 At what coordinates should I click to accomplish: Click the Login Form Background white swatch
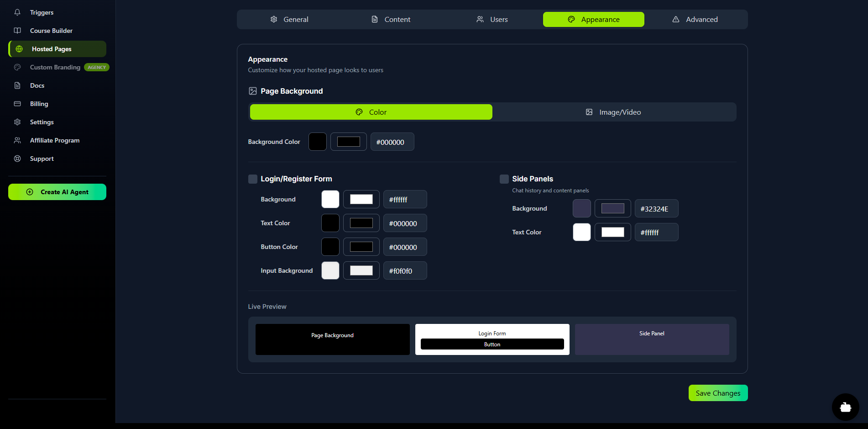point(330,199)
